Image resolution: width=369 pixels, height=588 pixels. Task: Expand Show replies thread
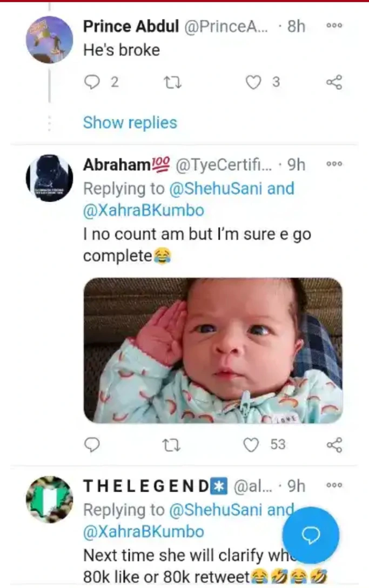point(130,123)
